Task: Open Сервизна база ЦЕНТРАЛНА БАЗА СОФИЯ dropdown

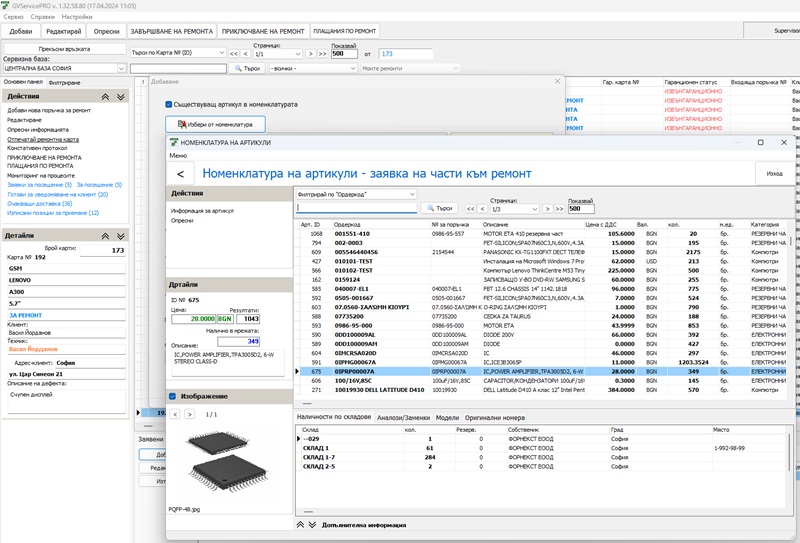Action: pyautogui.click(x=64, y=68)
